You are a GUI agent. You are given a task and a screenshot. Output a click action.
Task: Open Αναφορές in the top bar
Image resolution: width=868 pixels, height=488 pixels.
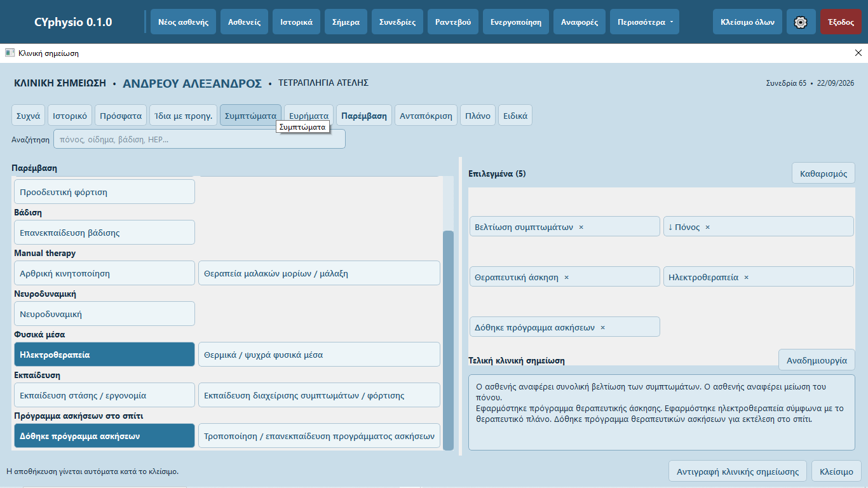[x=580, y=22]
